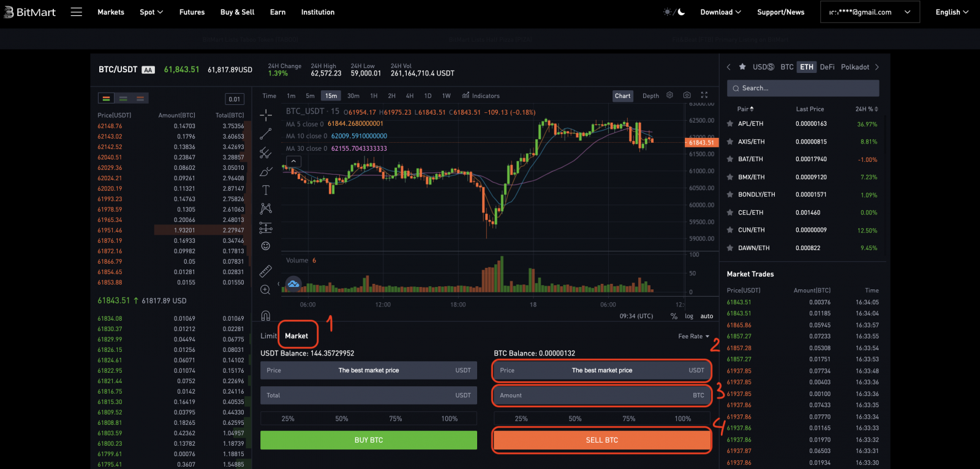Click the sell Amount BTC input field
This screenshot has width=980, height=469.
point(602,395)
